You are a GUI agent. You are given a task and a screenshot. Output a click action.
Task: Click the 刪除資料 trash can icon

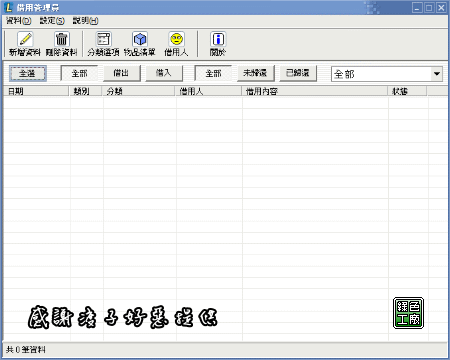(x=62, y=39)
